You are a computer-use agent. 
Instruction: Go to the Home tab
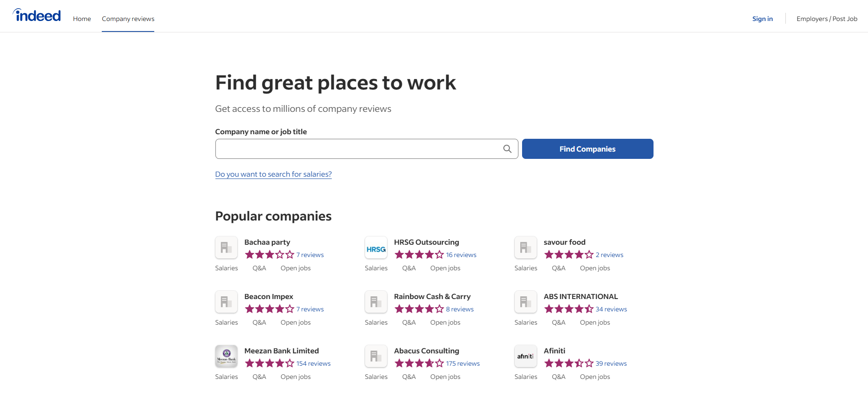(82, 19)
